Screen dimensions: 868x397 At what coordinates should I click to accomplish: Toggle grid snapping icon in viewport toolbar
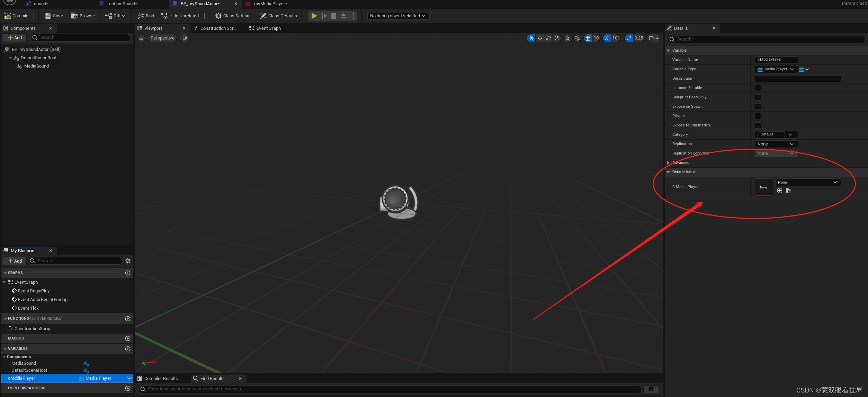tap(588, 38)
